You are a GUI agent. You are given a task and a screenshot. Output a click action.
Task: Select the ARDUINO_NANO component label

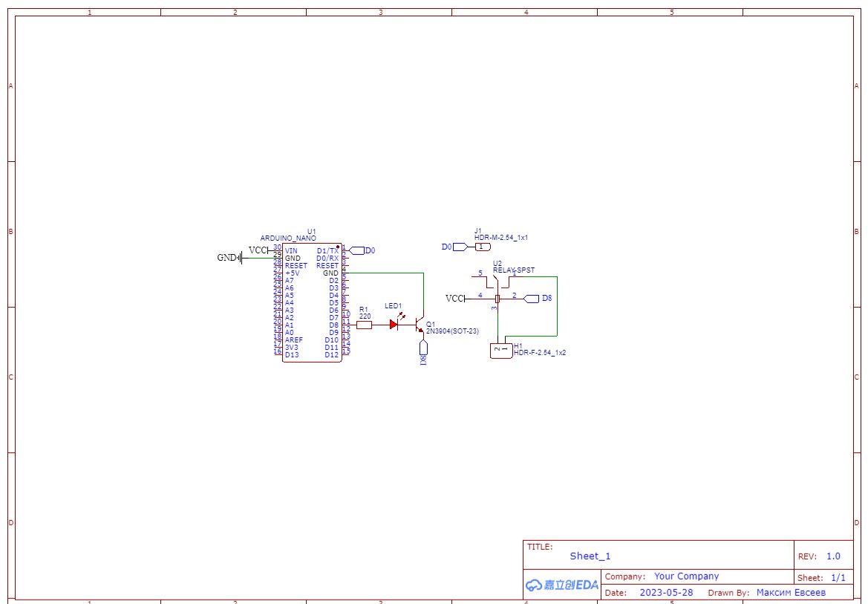288,238
